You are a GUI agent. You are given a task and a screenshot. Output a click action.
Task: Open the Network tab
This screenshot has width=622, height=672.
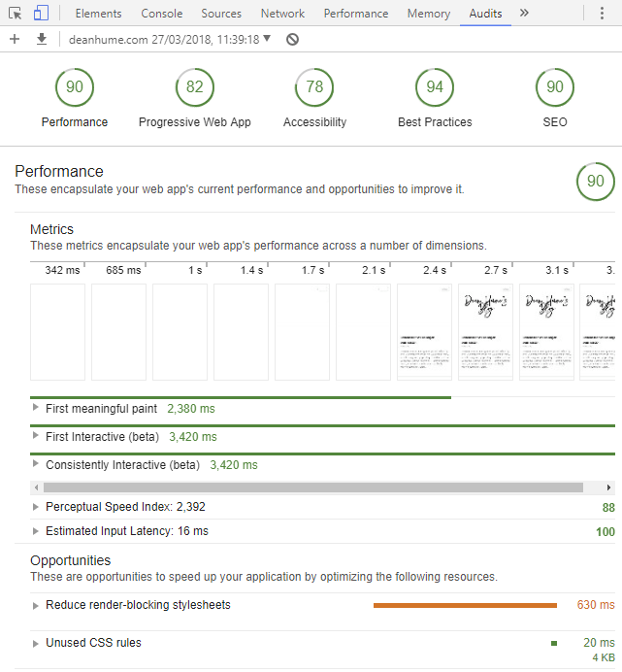point(282,14)
